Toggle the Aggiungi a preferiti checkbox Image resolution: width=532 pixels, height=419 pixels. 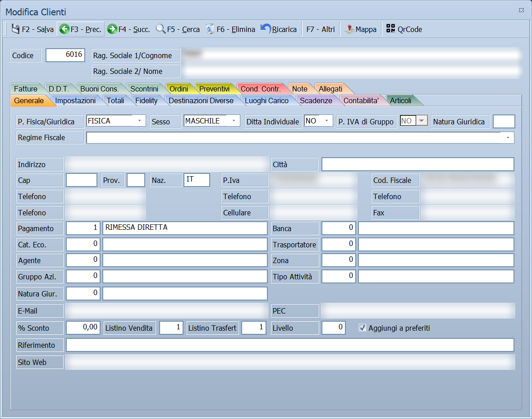pyautogui.click(x=362, y=328)
